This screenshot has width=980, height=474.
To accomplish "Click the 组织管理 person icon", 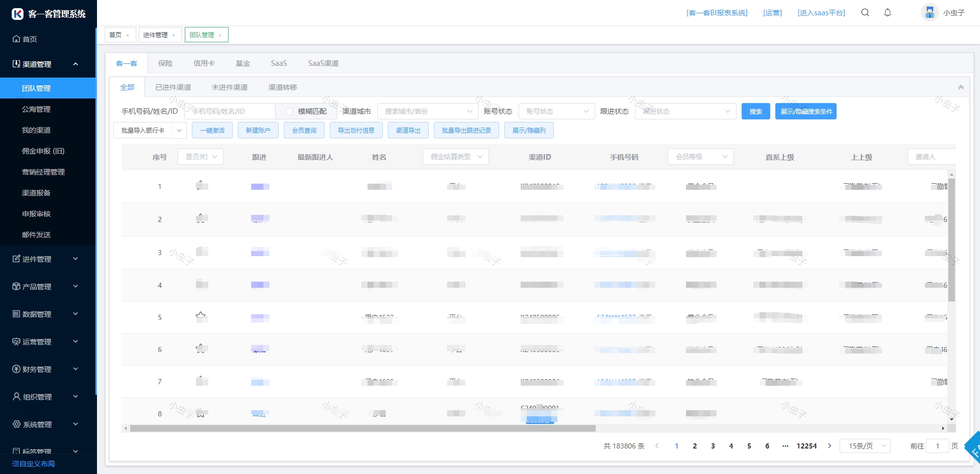I will tap(16, 396).
